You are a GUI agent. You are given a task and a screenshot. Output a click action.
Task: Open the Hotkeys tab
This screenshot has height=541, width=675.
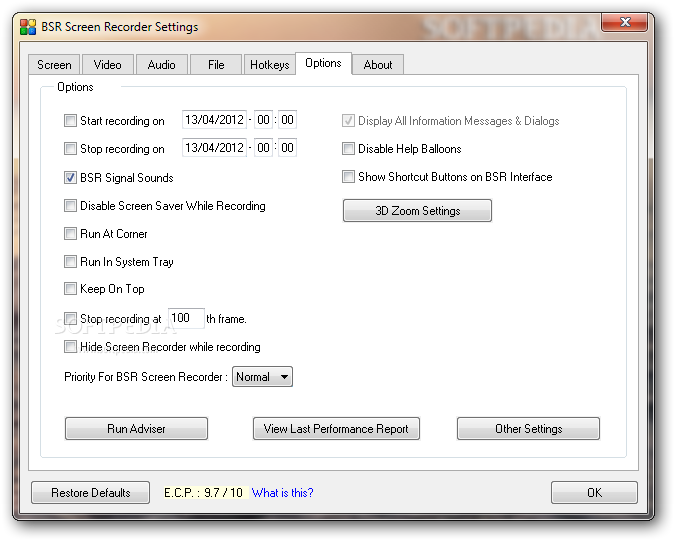tap(269, 65)
